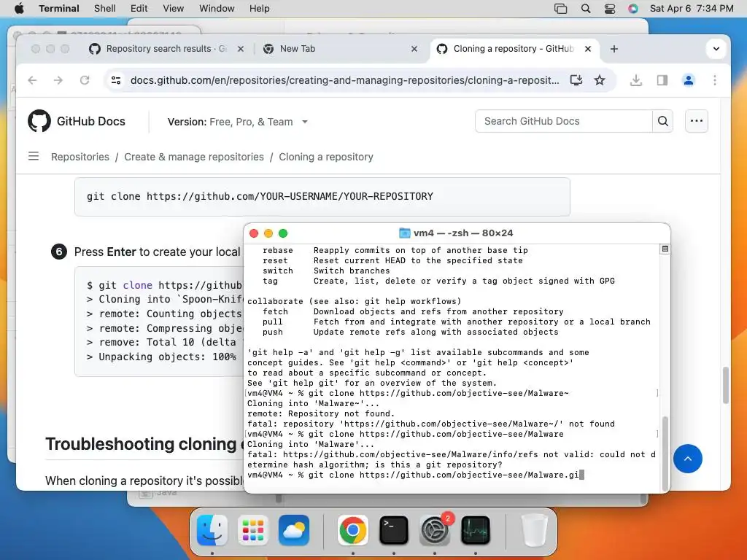Image resolution: width=747 pixels, height=560 pixels.
Task: Open Control Center in the menu bar
Action: tap(610, 9)
